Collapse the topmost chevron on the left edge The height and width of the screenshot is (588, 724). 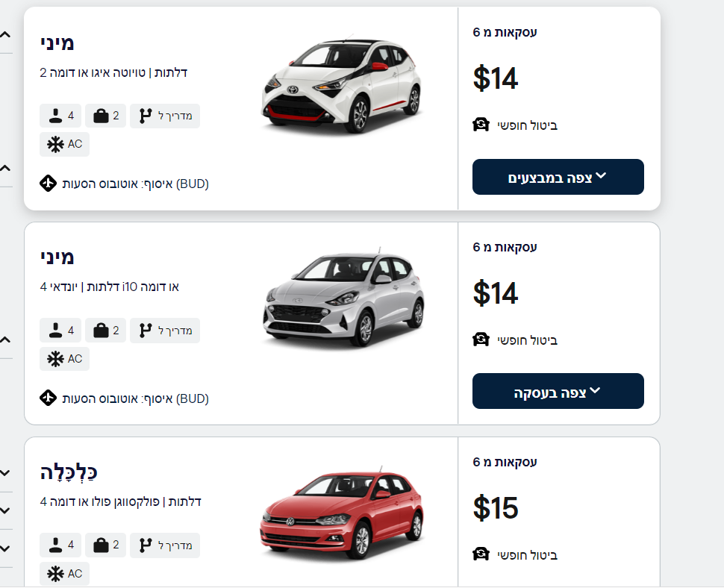5,35
